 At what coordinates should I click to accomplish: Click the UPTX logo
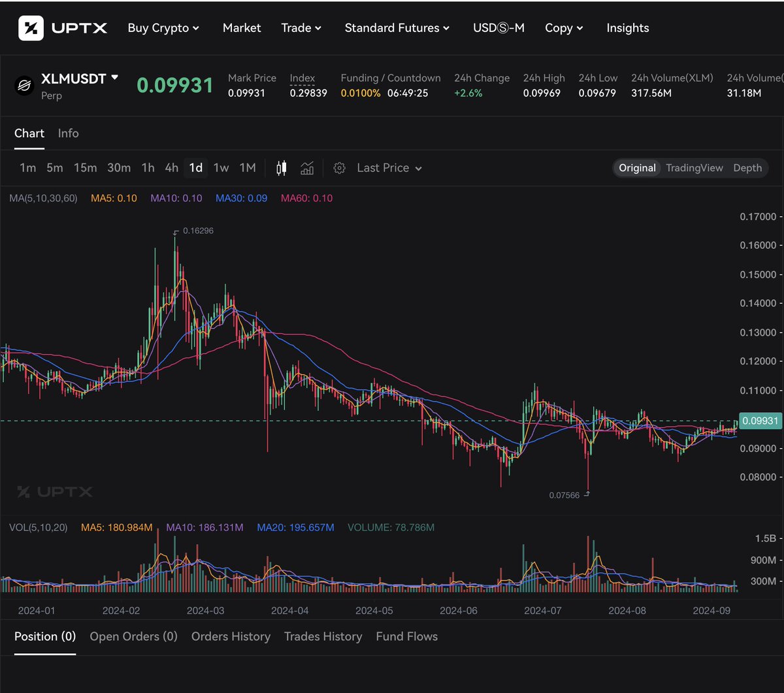pos(63,28)
